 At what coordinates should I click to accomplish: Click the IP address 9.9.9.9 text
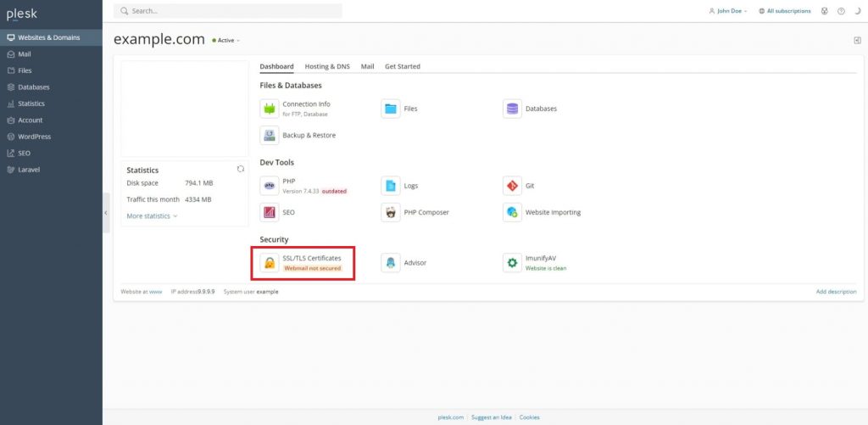click(192, 292)
